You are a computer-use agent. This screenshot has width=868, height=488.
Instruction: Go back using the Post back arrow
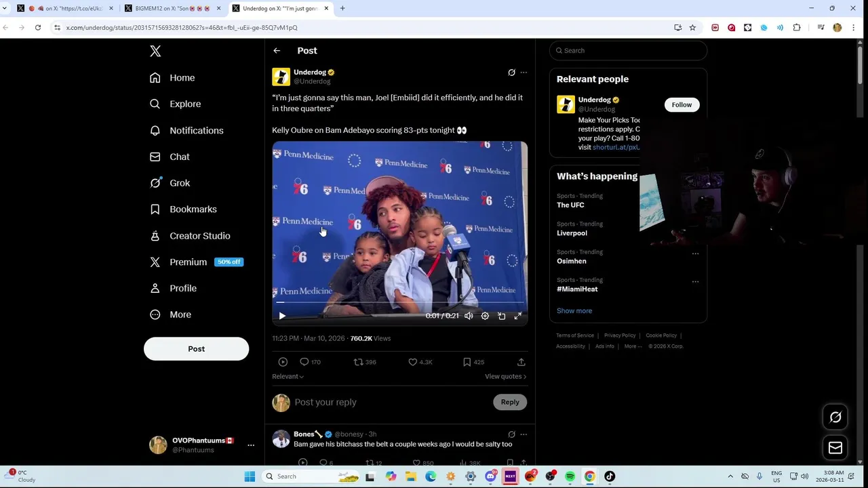pyautogui.click(x=277, y=51)
